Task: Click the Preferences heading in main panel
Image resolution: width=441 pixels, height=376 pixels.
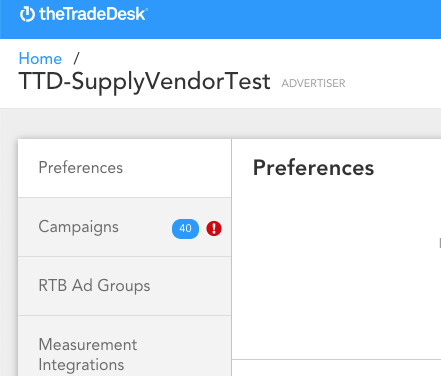Action: [313, 167]
